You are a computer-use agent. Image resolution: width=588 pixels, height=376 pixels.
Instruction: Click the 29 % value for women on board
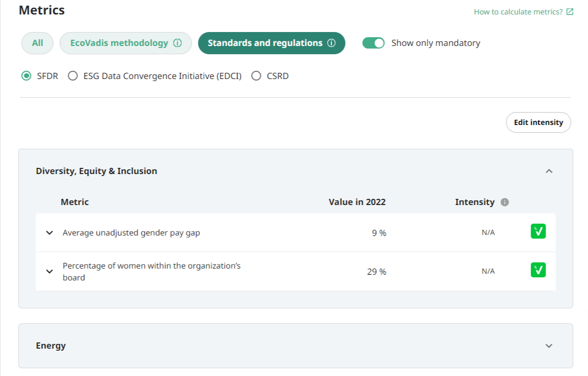click(377, 272)
